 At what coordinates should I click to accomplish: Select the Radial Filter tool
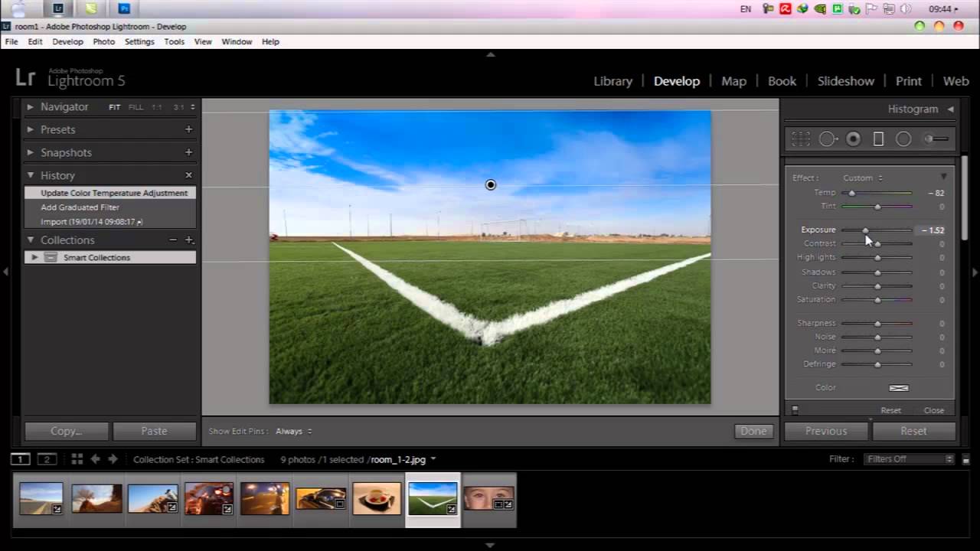point(903,139)
